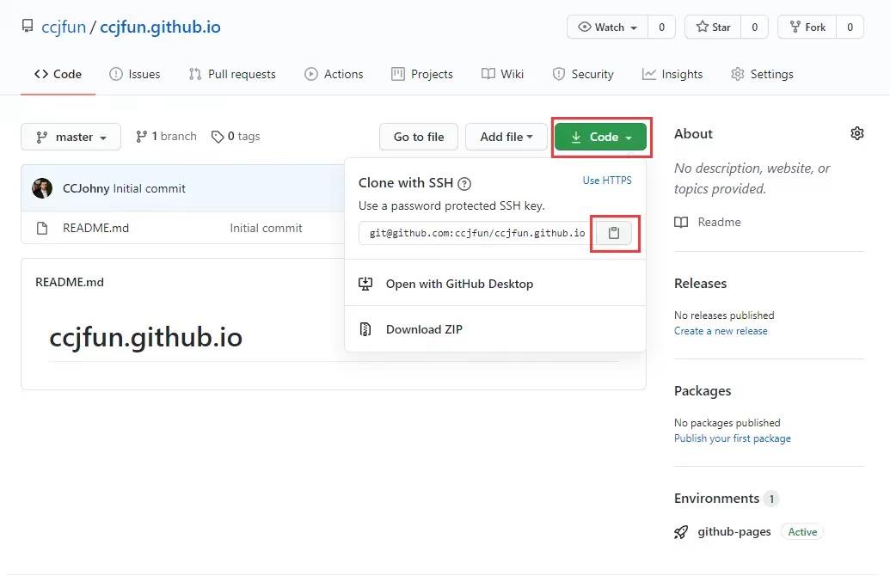890x588 pixels.
Task: Click CCJohny's avatar in the commit row
Action: click(x=42, y=188)
